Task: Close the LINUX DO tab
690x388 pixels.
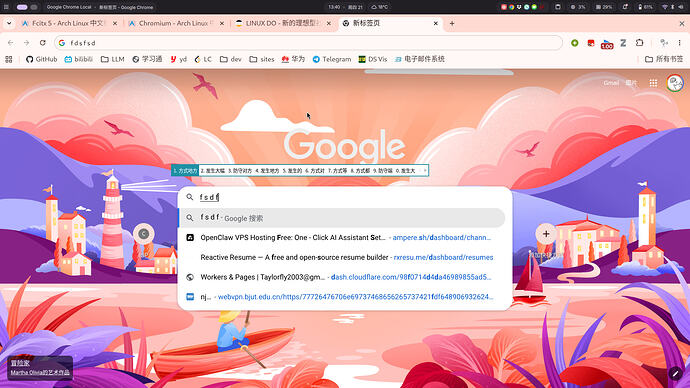Action: (329, 23)
